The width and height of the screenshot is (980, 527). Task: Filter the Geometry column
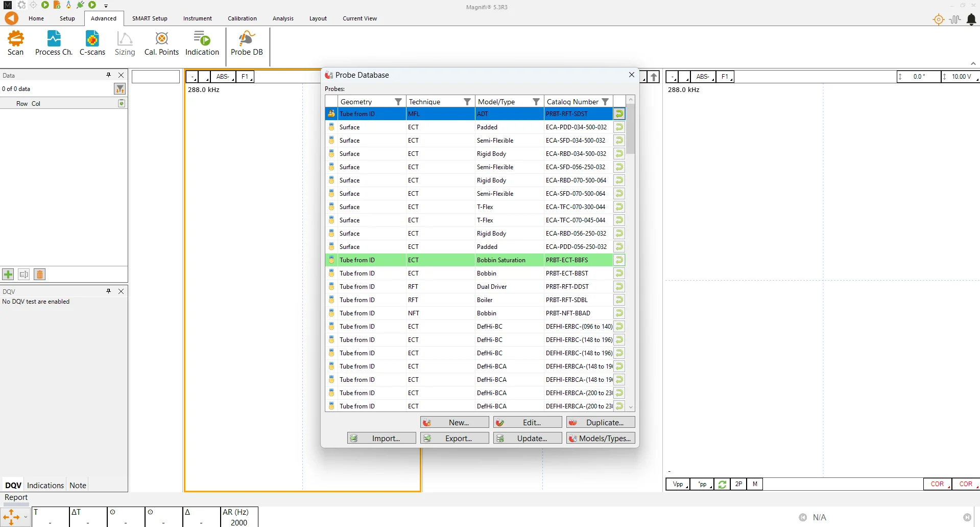pyautogui.click(x=398, y=102)
